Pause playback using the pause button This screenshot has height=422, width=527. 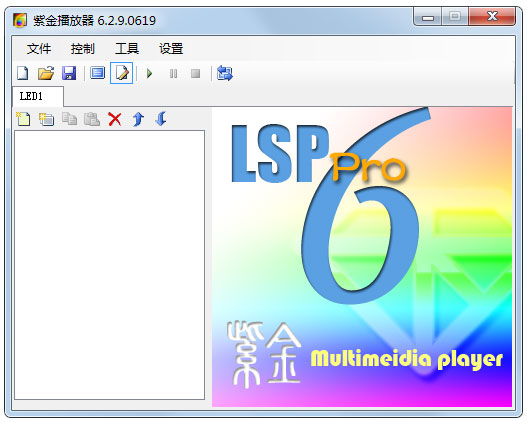(x=173, y=73)
